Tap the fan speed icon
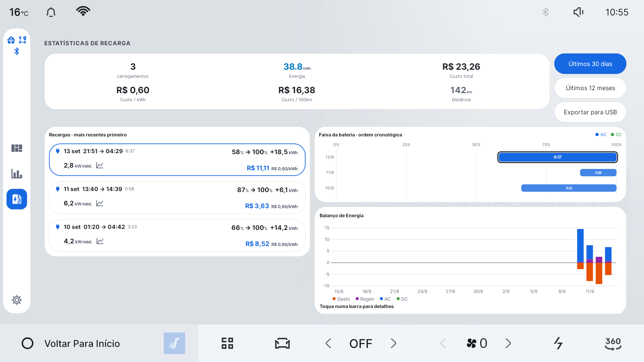Viewport: 644px width, 362px height. pos(472,343)
